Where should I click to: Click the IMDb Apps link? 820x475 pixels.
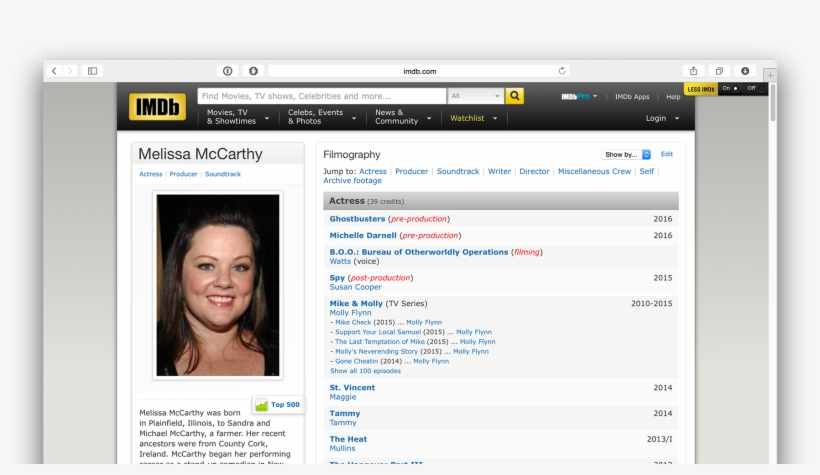pos(632,97)
